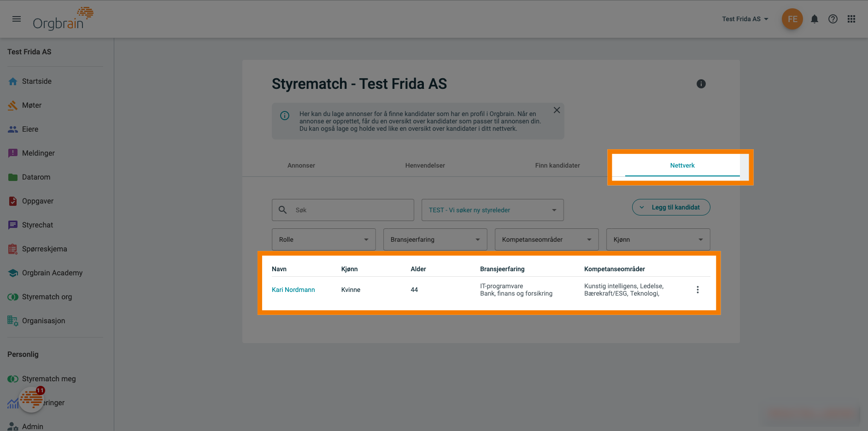The width and height of the screenshot is (868, 431).
Task: Open Kari Nordmann row options menu
Action: click(698, 290)
